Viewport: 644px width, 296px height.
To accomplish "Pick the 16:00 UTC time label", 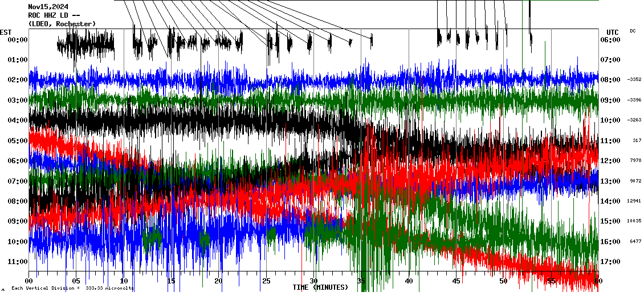I will point(610,242).
